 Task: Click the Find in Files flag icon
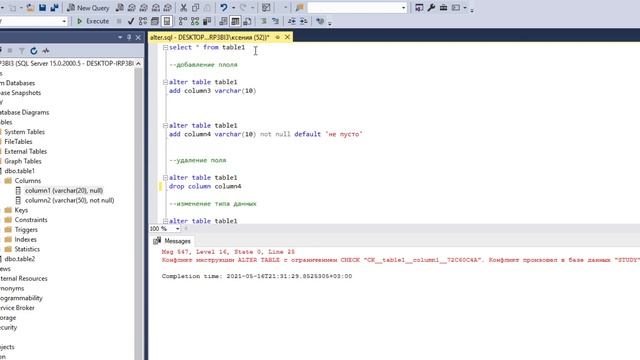[300, 8]
